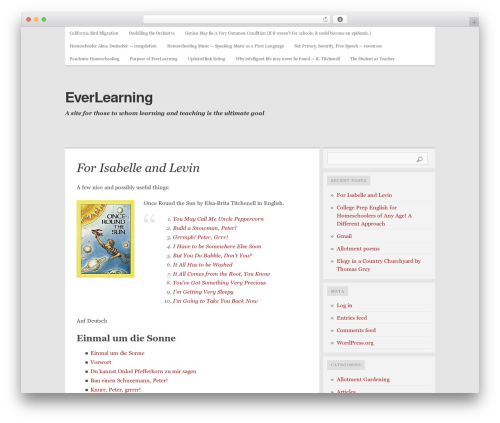
Task: Open Net Privacy, Security, Free Speech resources
Action: (338, 46)
